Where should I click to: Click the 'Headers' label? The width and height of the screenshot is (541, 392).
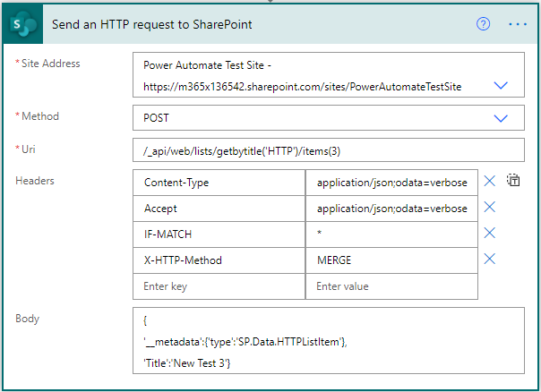pos(35,181)
